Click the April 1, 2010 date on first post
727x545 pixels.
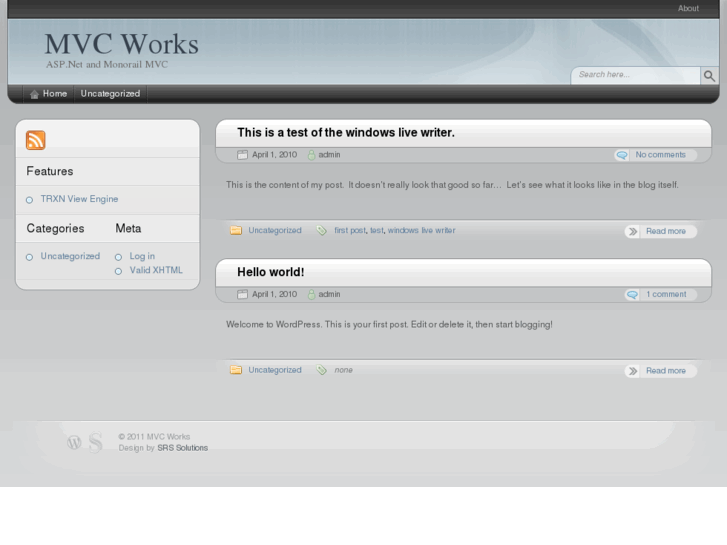[274, 155]
